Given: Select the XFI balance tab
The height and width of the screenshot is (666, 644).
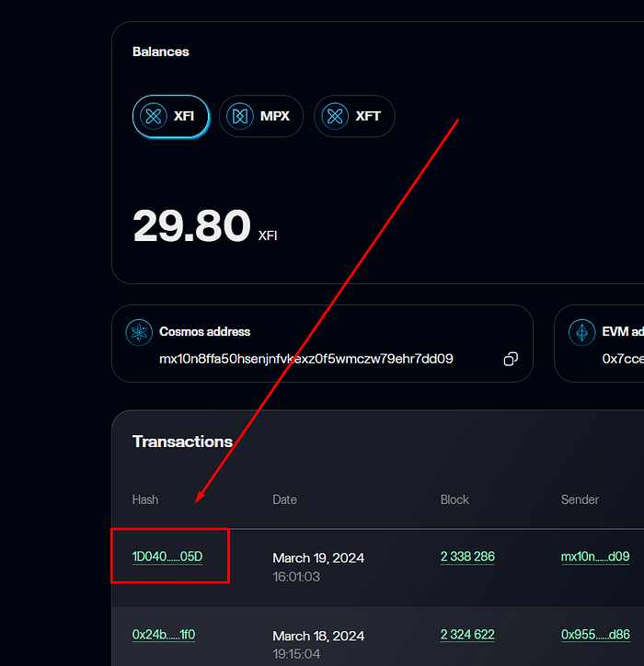Looking at the screenshot, I should click(171, 116).
